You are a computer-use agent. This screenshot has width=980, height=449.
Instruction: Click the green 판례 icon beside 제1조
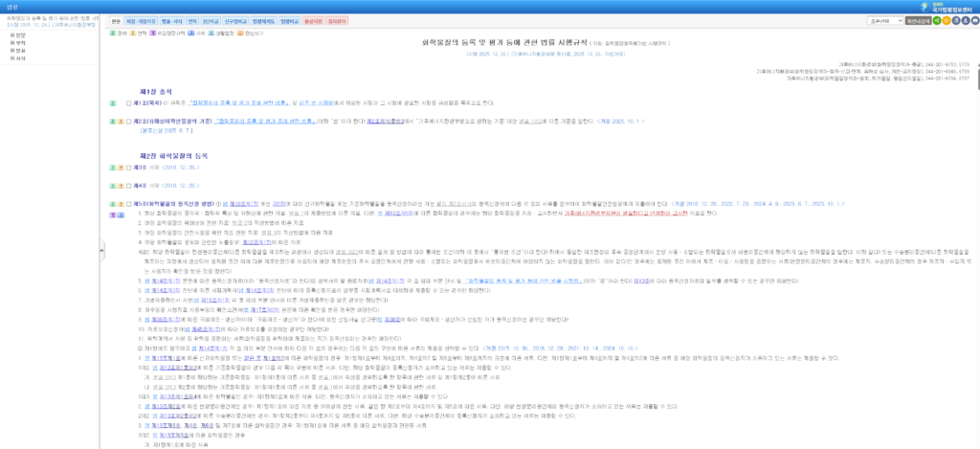[113, 103]
